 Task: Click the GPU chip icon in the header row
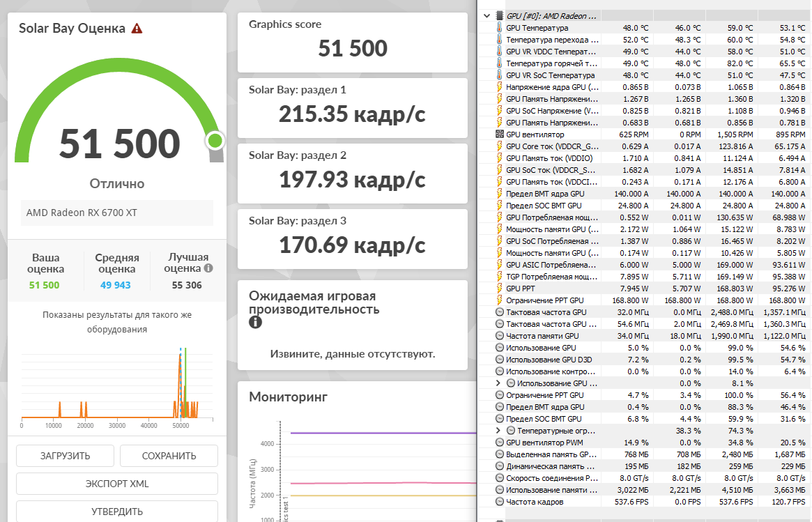pyautogui.click(x=499, y=15)
